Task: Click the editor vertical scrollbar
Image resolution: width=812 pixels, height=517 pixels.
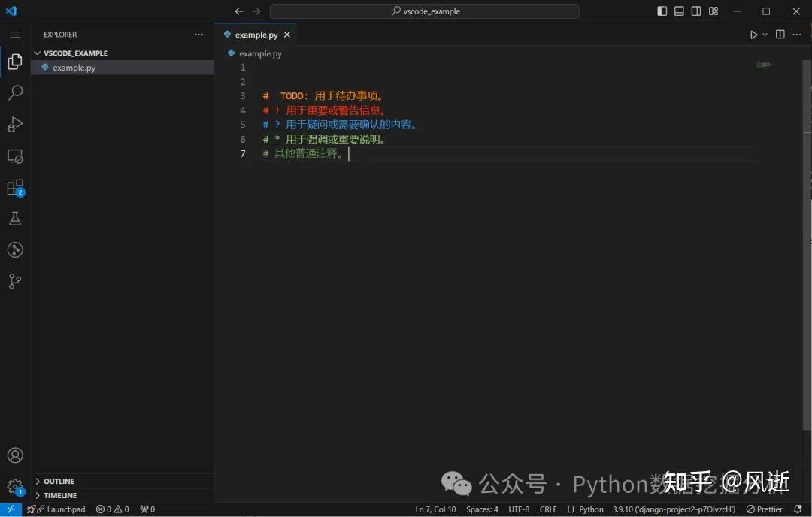Action: click(807, 245)
